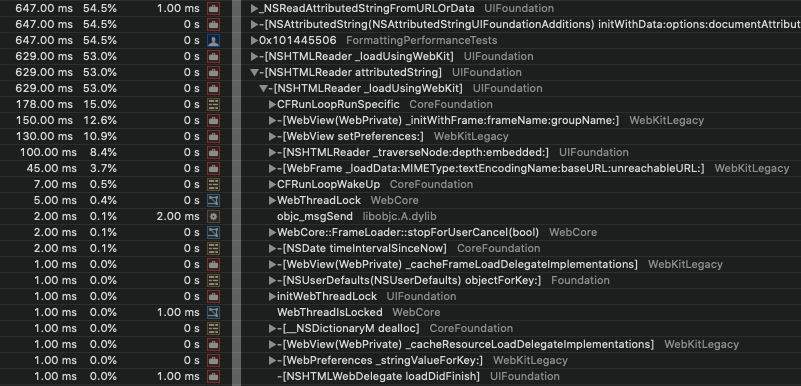Expand _cacheResourceLoadDelegateImplementations row
Screen dimensions: 801x386
273,344
